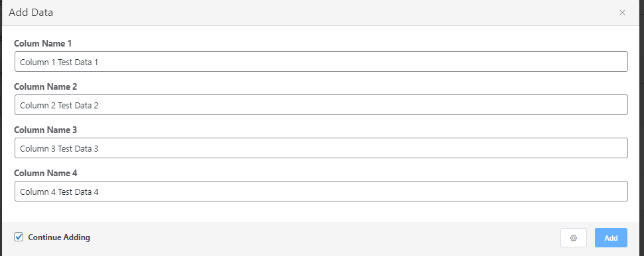Click the blue Add button
This screenshot has width=644, height=256.
click(611, 237)
